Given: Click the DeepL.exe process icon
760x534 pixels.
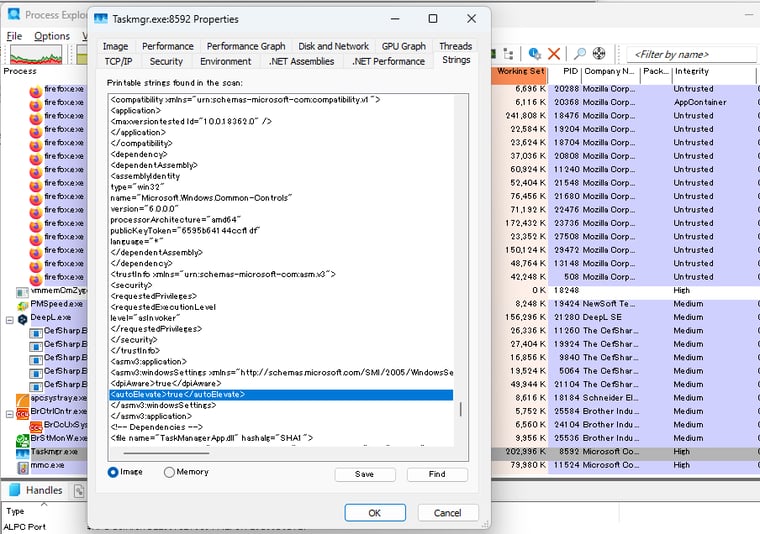Looking at the screenshot, I should point(23,319).
